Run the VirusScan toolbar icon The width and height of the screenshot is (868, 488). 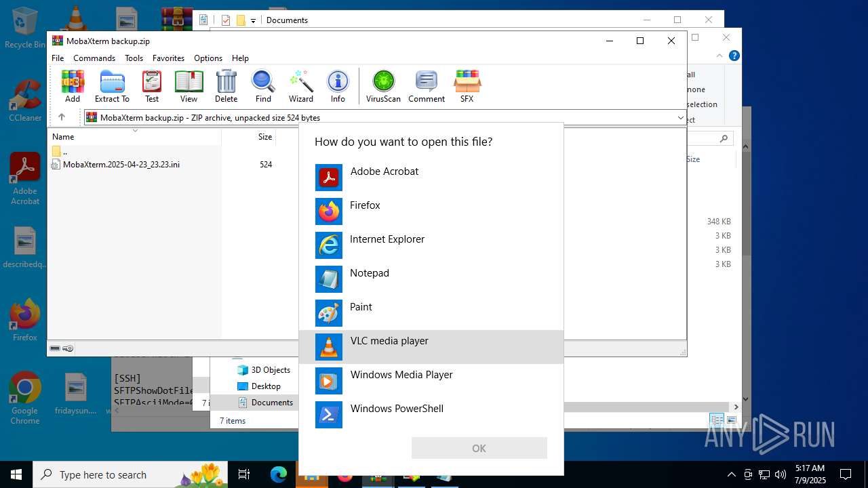tap(383, 86)
